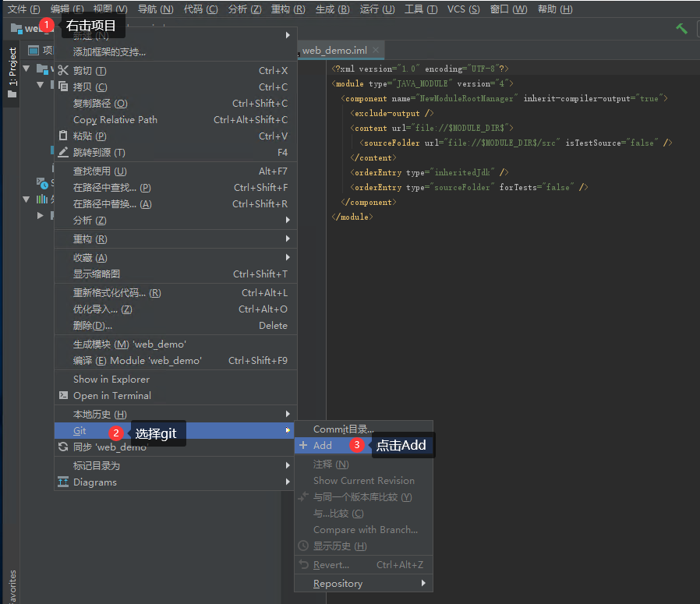Select 剪切 (T) in context menu

click(175, 71)
